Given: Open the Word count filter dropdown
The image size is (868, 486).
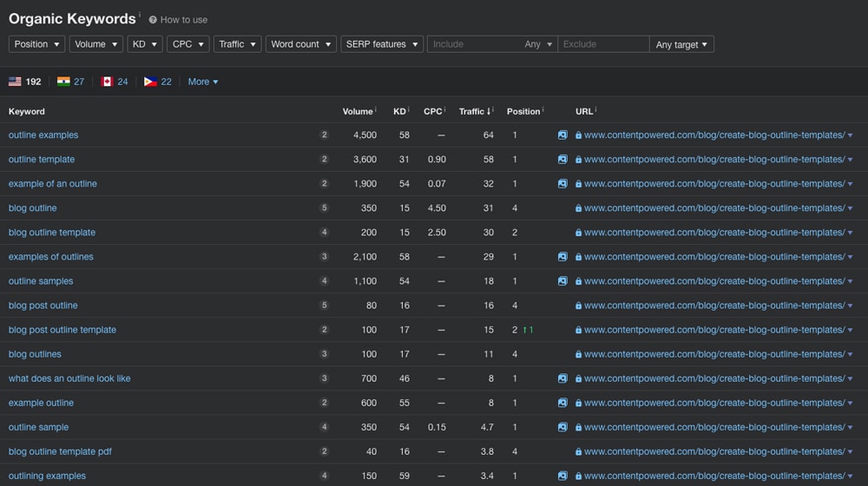Looking at the screenshot, I should click(x=300, y=44).
